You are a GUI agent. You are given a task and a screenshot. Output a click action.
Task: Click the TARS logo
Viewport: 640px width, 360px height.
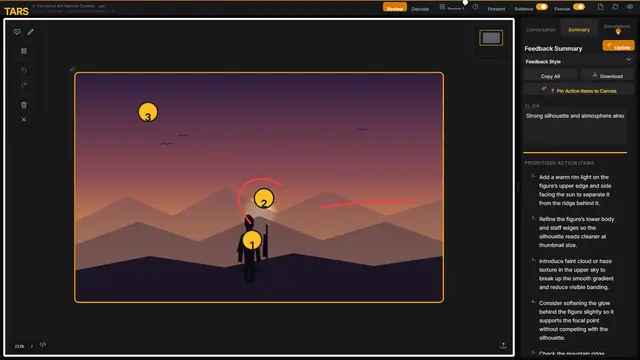16,11
